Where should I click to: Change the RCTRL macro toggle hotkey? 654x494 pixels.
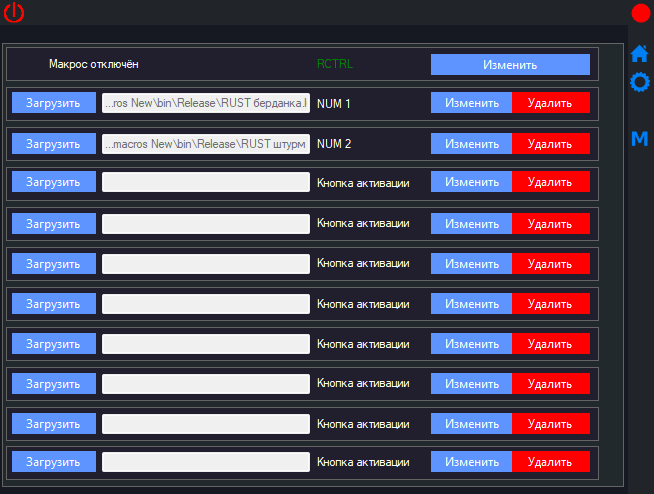(x=510, y=65)
